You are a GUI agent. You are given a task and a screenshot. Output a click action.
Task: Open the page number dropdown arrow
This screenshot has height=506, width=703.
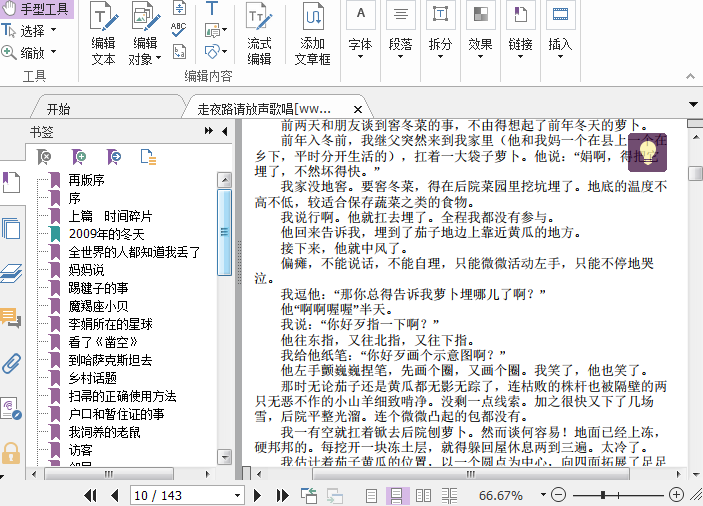click(x=238, y=495)
